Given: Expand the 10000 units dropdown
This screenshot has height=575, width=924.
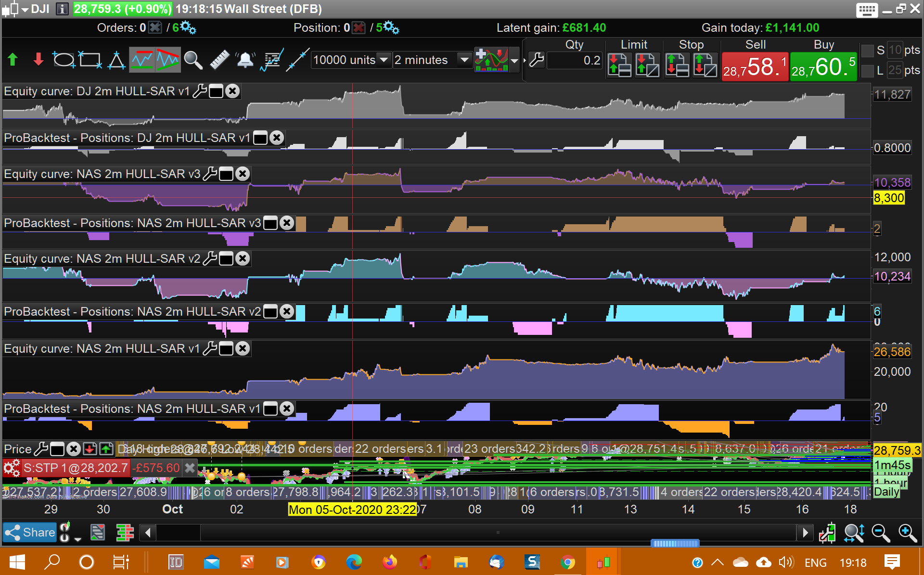Looking at the screenshot, I should point(384,60).
